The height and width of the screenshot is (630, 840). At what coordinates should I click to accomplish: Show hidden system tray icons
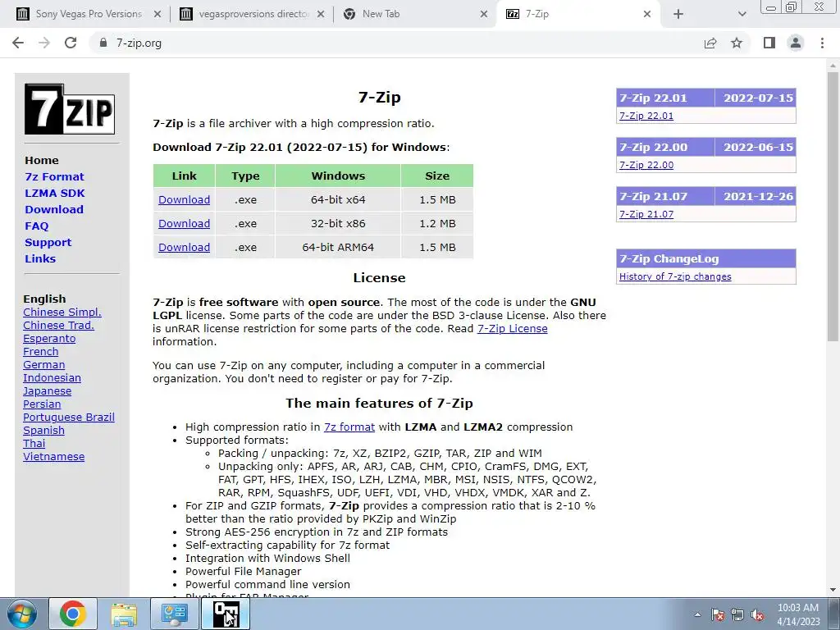coord(697,614)
